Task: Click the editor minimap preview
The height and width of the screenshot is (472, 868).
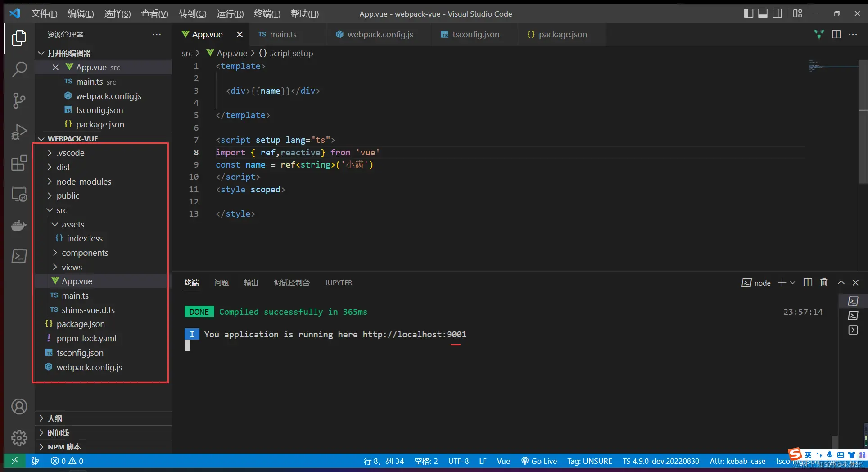Action: (833, 66)
